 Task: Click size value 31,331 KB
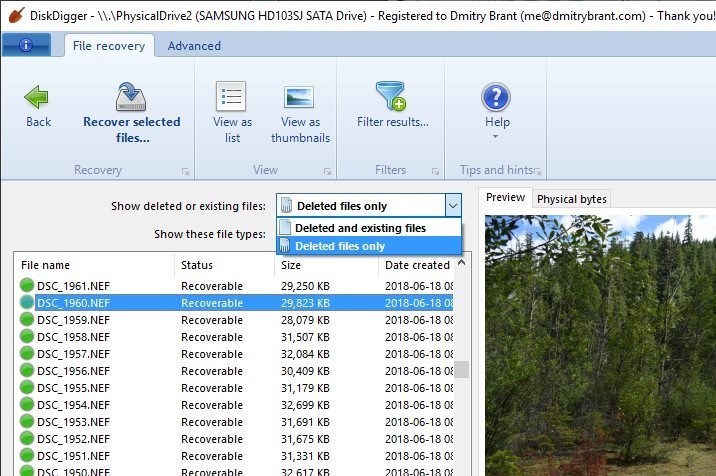click(305, 456)
